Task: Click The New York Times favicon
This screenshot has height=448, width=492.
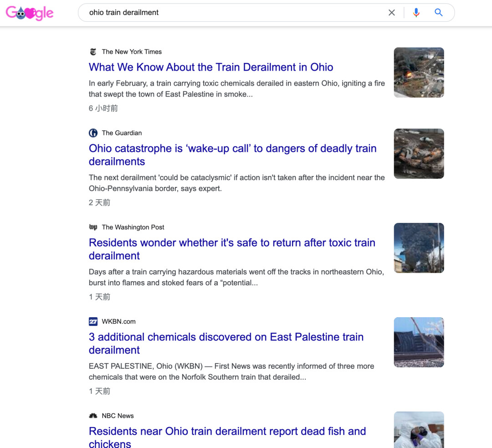Action: point(93,52)
